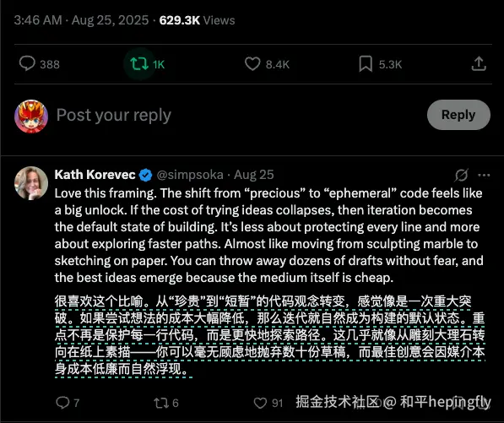Like Kath Korevec's reply with 91 hearts
Viewport: 504px width, 423px height.
260,403
